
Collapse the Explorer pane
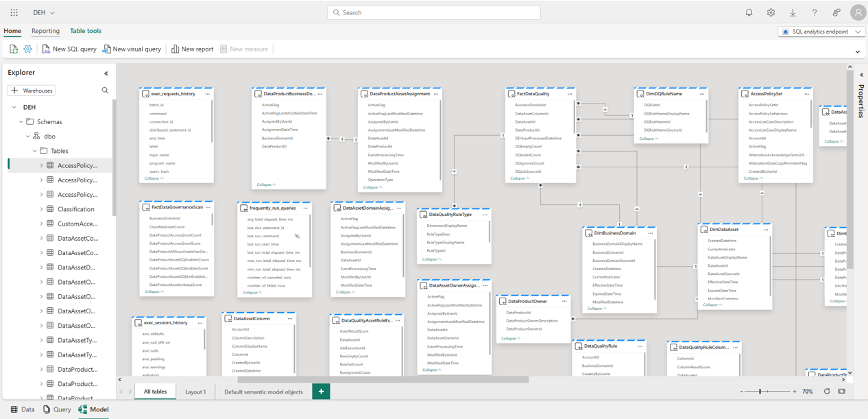[106, 73]
